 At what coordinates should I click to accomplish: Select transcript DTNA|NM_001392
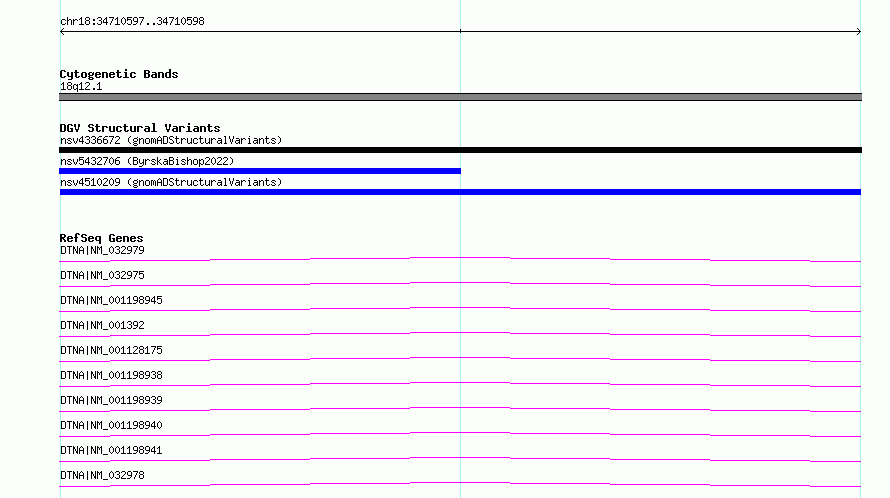coord(102,325)
